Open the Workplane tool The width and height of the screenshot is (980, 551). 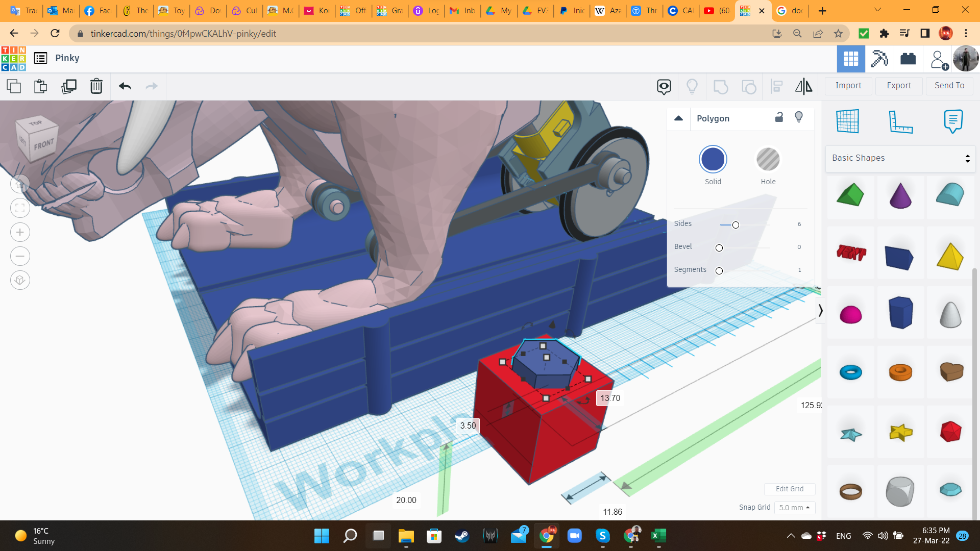[847, 121]
